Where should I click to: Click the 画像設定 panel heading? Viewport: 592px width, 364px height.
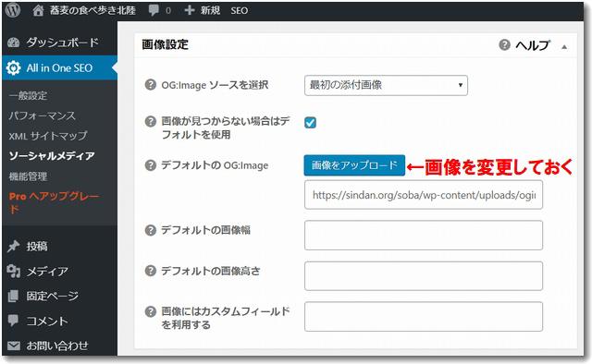165,44
